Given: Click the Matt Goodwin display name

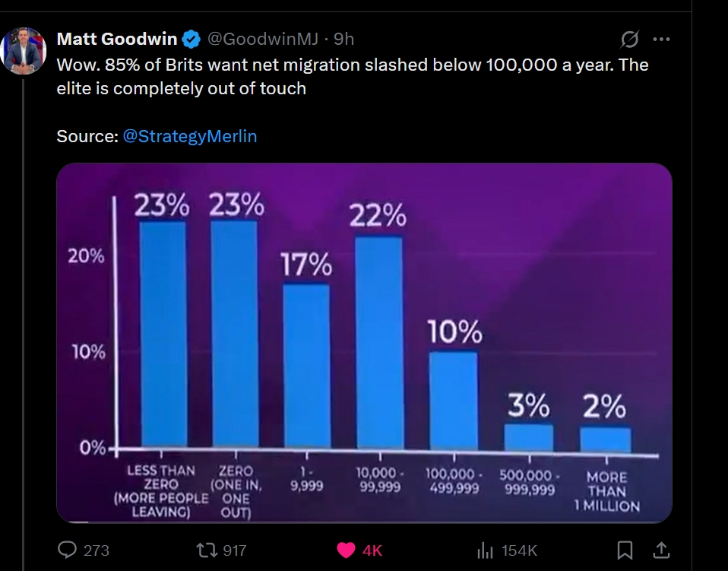Looking at the screenshot, I should click(x=117, y=39).
